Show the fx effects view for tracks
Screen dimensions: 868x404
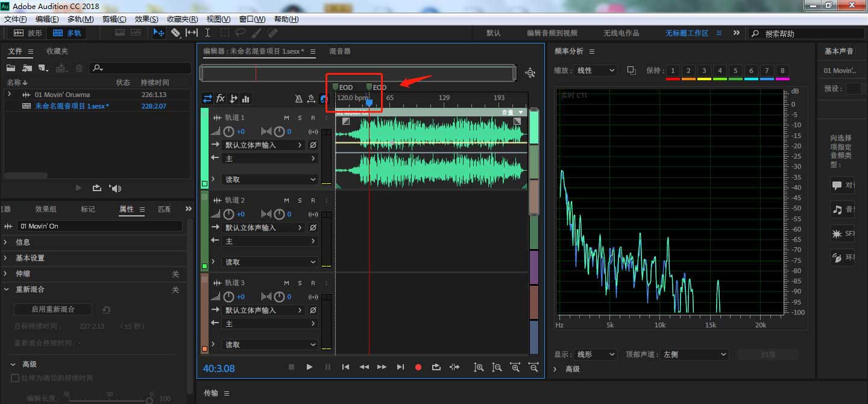221,99
